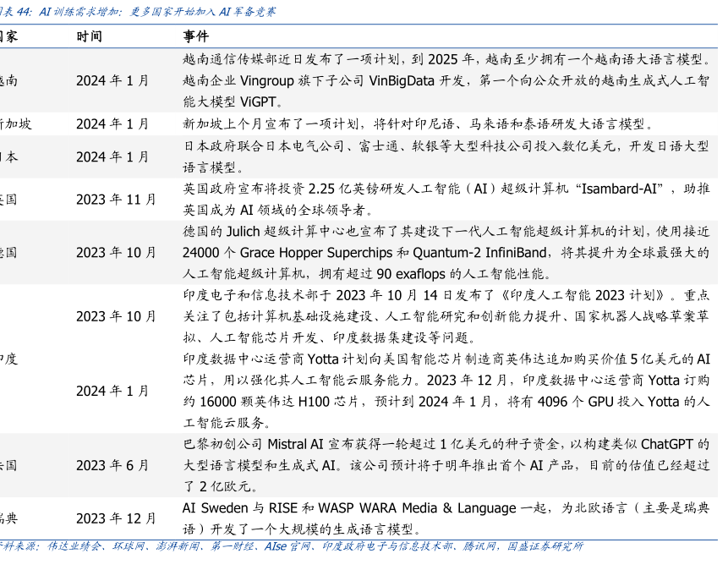Click the "2023年6月" date cell
Image resolution: width=728 pixels, height=570 pixels.
tap(112, 465)
